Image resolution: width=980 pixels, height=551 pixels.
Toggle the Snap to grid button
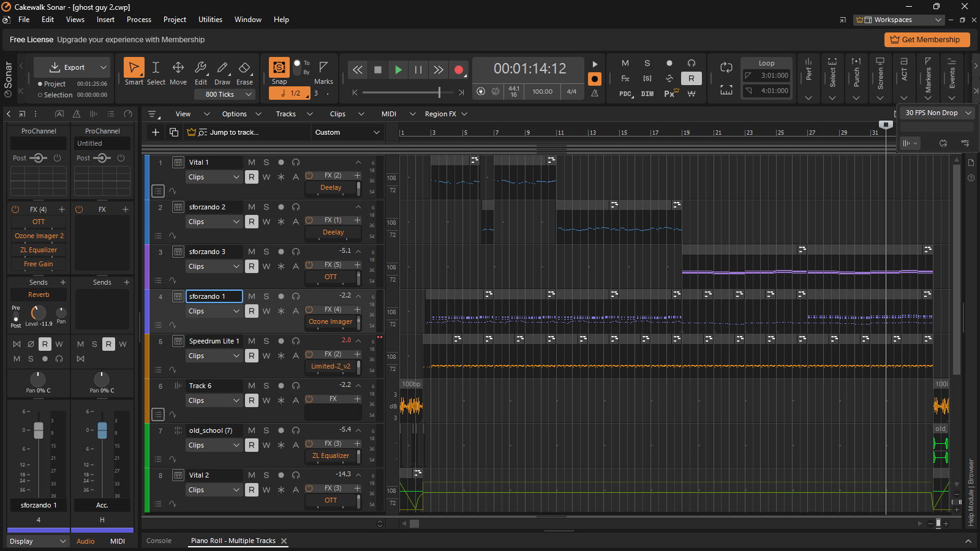tap(279, 67)
